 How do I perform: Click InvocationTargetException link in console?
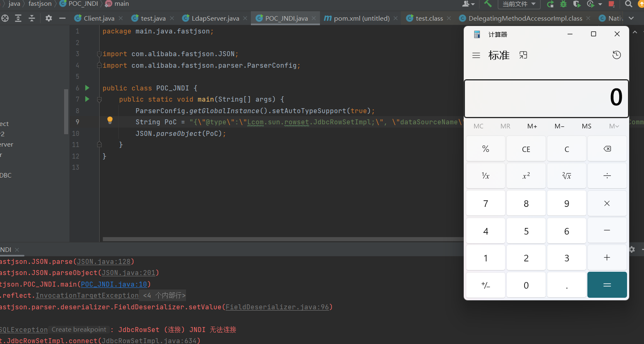[x=87, y=296]
